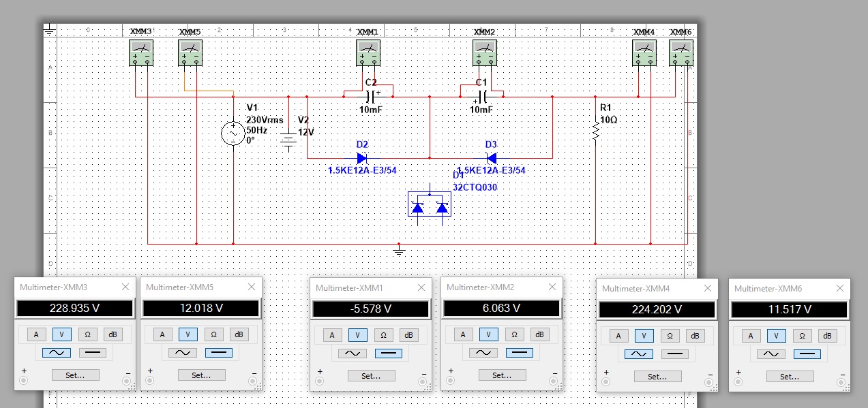Select ammeter mode A in Multimeter-XMM4
Viewport: 868px width, 408px height.
pyautogui.click(x=618, y=335)
